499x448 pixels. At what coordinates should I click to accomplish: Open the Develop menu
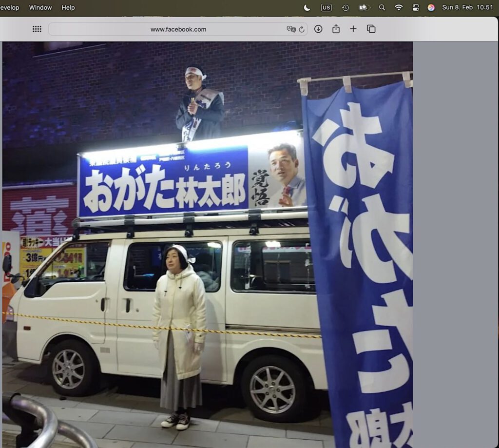coord(10,7)
